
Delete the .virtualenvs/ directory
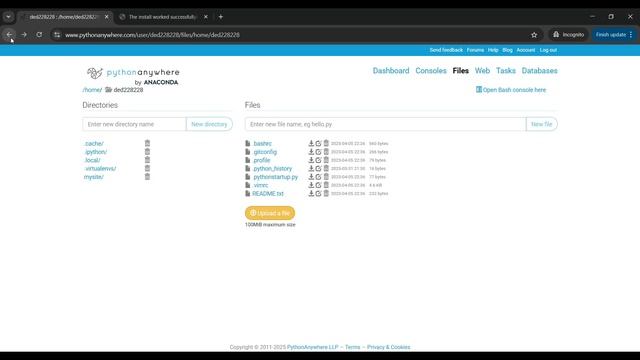tap(147, 168)
